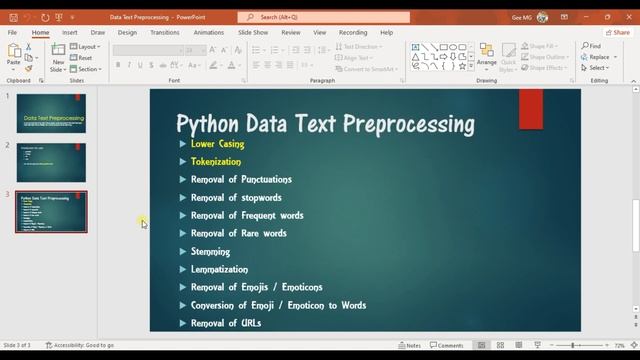Expand the Section dropdown
640x360 pixels.
(x=86, y=69)
